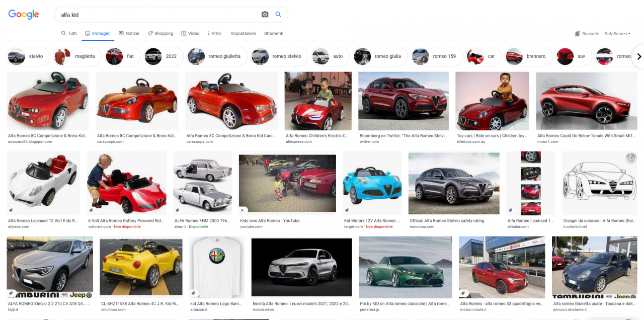Open the colorkid coloring drawing image

coord(600,184)
